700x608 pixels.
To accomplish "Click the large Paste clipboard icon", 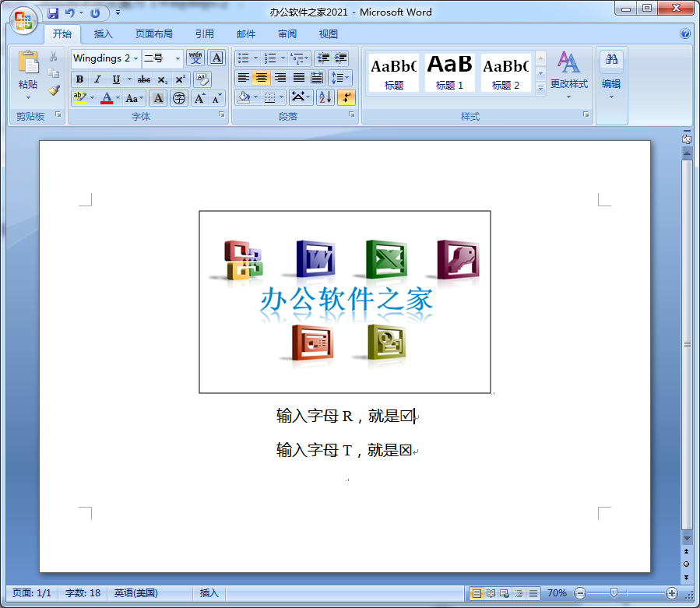I will 28,62.
